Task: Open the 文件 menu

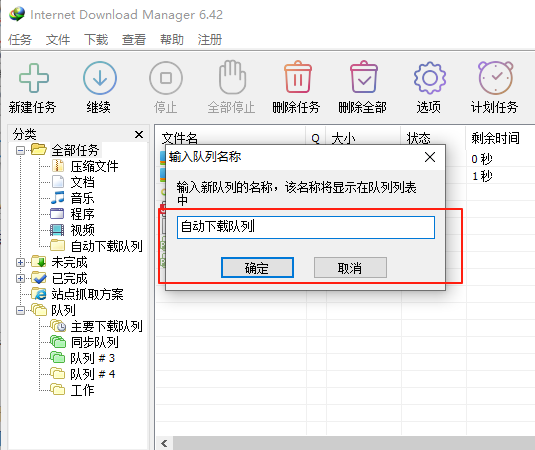Action: coord(58,40)
